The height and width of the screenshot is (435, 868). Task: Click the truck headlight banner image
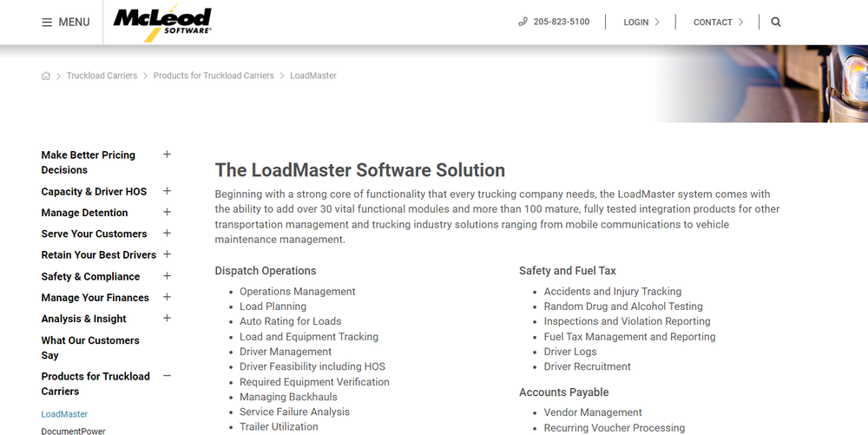[762, 83]
